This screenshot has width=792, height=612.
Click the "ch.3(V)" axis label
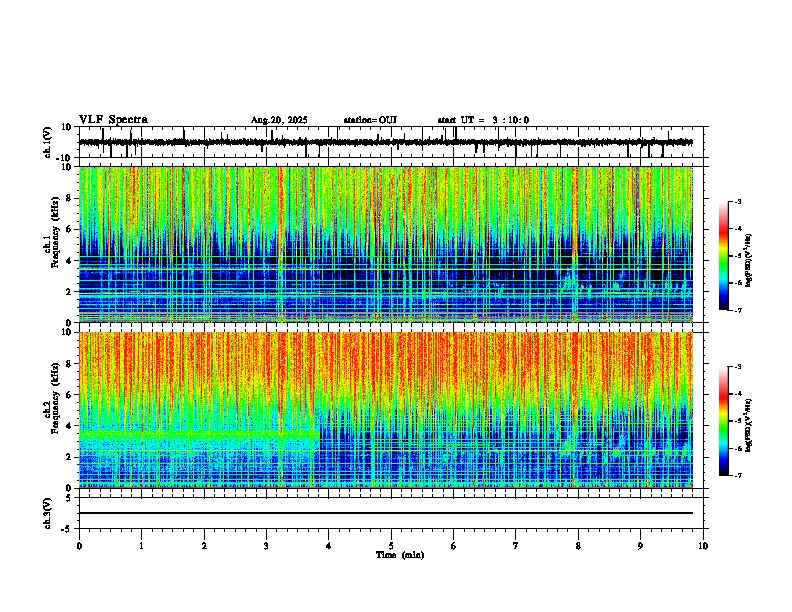47,513
